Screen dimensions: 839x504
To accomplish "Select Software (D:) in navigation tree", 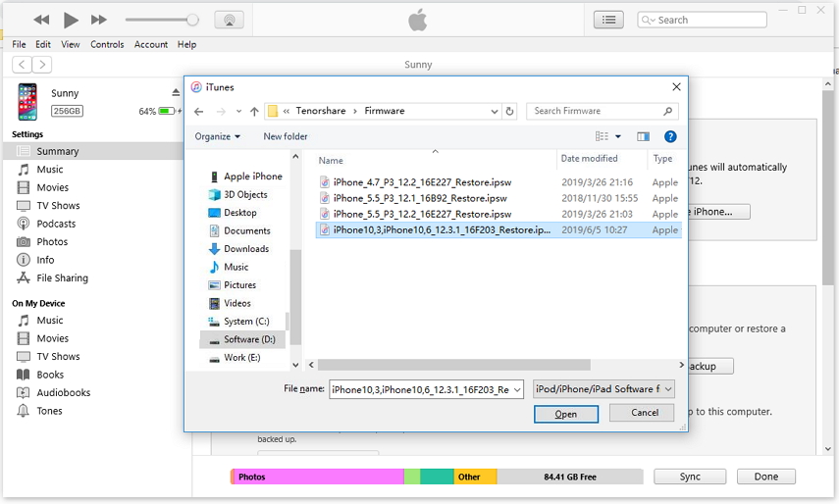I will [x=248, y=339].
